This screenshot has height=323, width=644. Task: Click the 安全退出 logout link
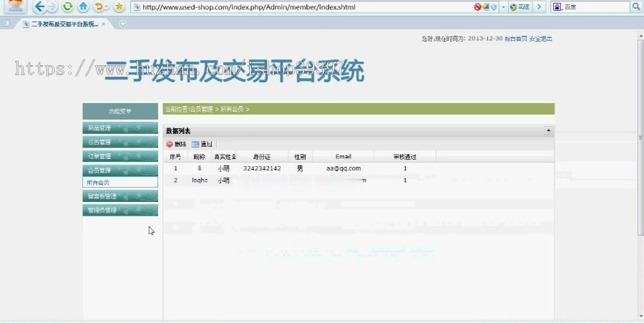click(540, 39)
